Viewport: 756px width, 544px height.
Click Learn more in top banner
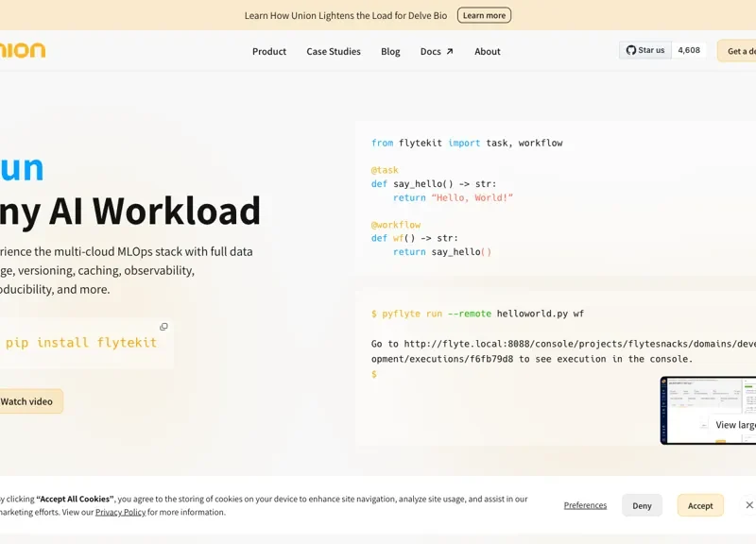point(484,15)
